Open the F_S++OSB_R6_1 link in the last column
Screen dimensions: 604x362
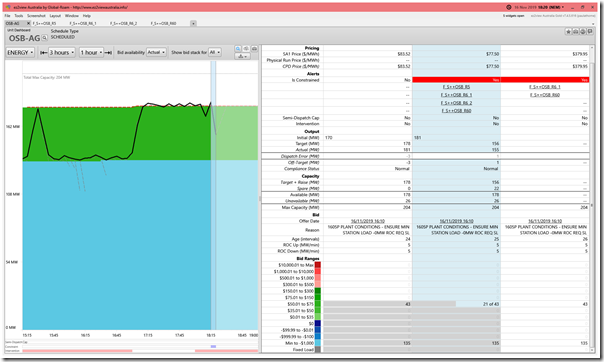coord(545,87)
